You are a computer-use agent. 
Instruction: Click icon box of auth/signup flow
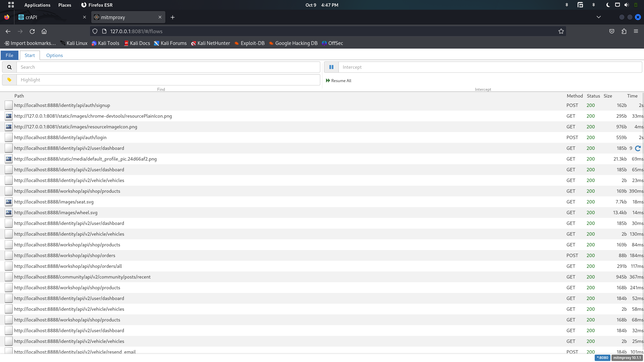[9, 105]
